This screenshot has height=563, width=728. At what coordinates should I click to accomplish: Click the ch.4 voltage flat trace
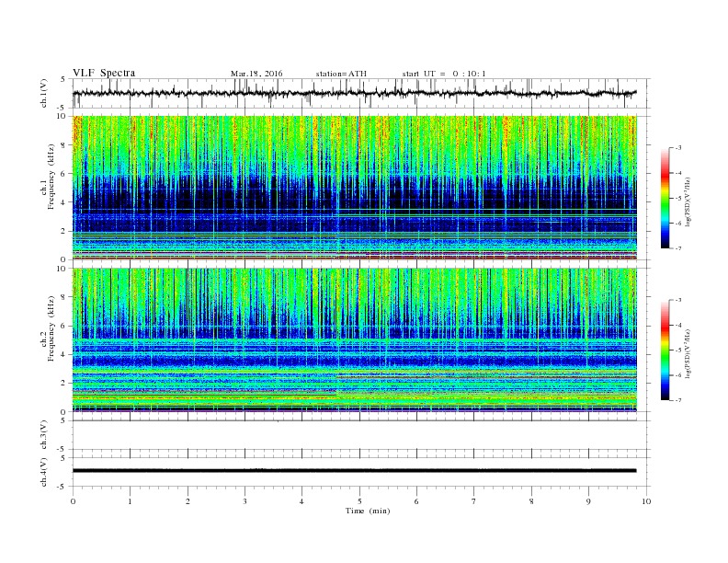click(354, 471)
